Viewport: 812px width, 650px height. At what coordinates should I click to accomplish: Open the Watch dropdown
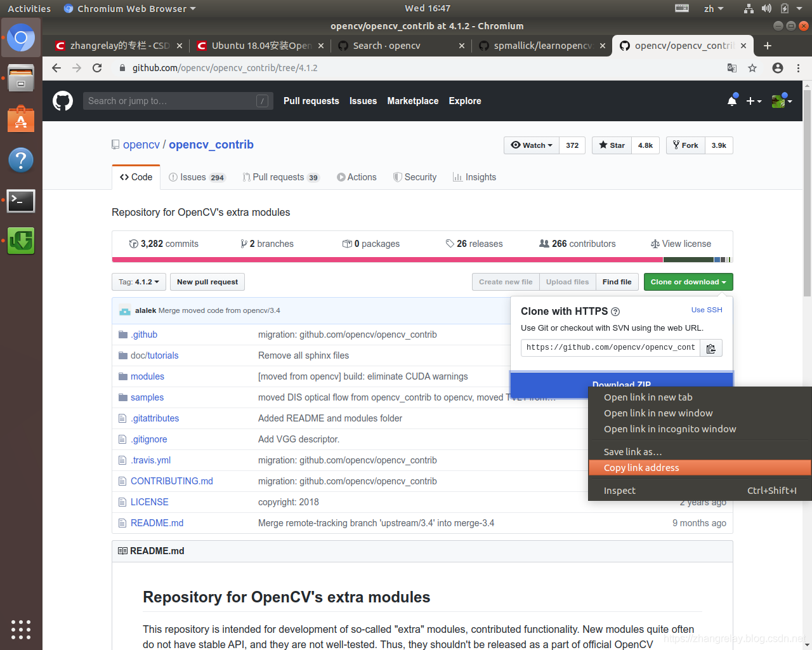[532, 145]
